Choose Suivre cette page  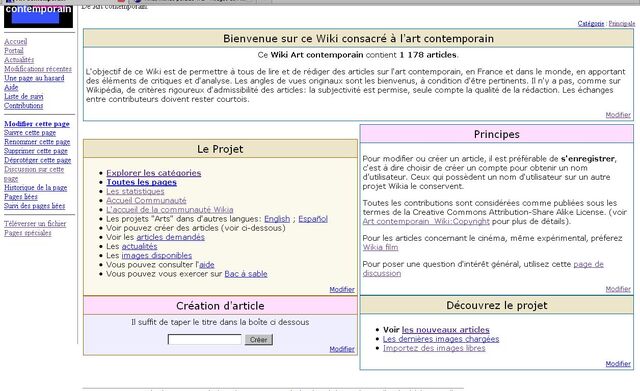tap(30, 133)
